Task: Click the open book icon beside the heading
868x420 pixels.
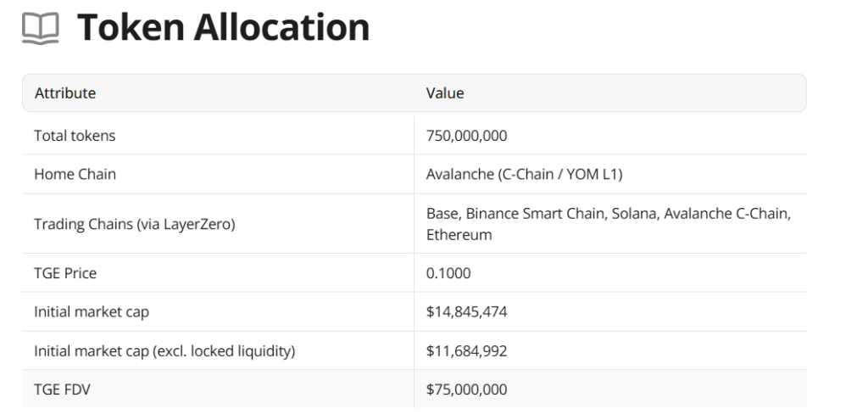Action: [x=41, y=30]
